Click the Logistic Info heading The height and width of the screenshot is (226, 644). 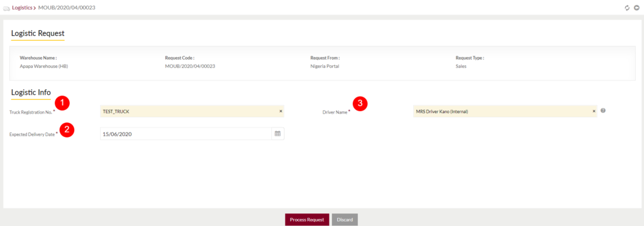(x=31, y=92)
